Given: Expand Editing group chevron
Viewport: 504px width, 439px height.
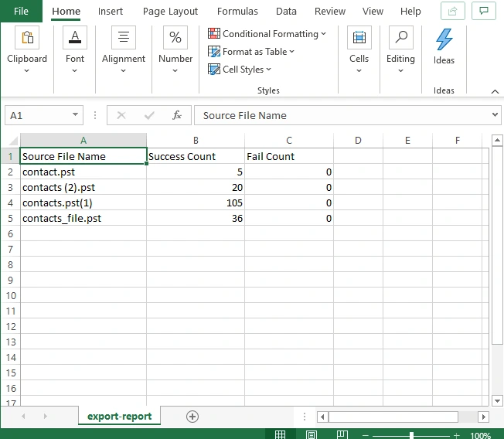Looking at the screenshot, I should [400, 70].
